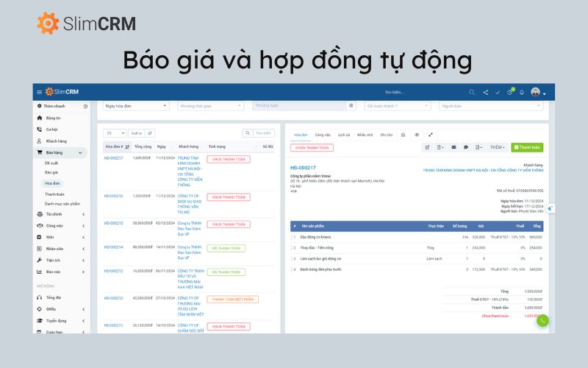Open Cơ hội in sidebar

tap(47, 130)
